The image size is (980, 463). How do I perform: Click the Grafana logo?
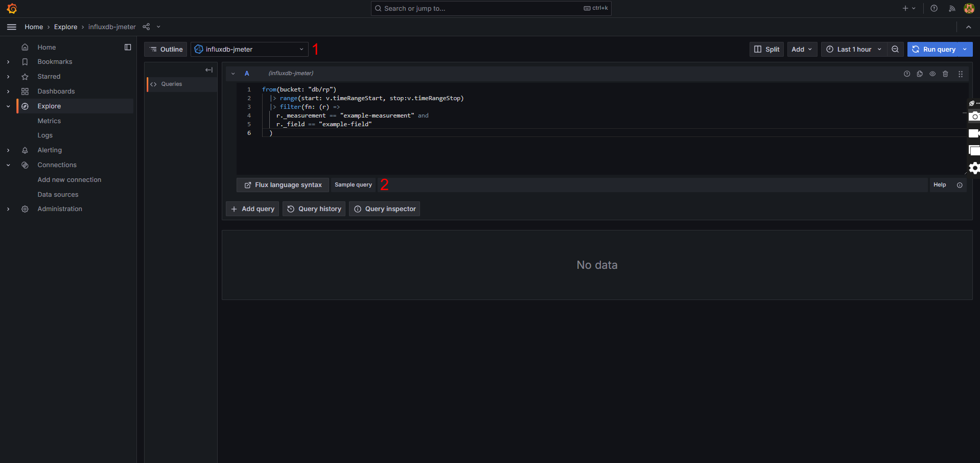(x=12, y=9)
